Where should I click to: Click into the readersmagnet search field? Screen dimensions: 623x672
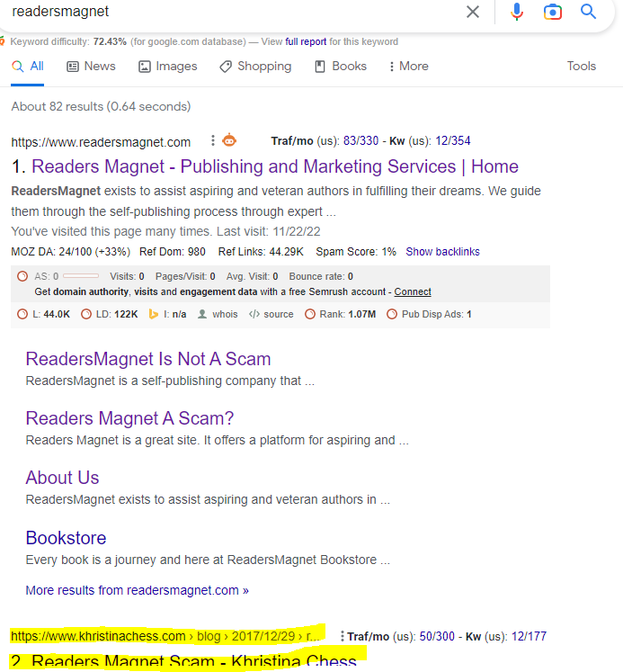point(231,12)
